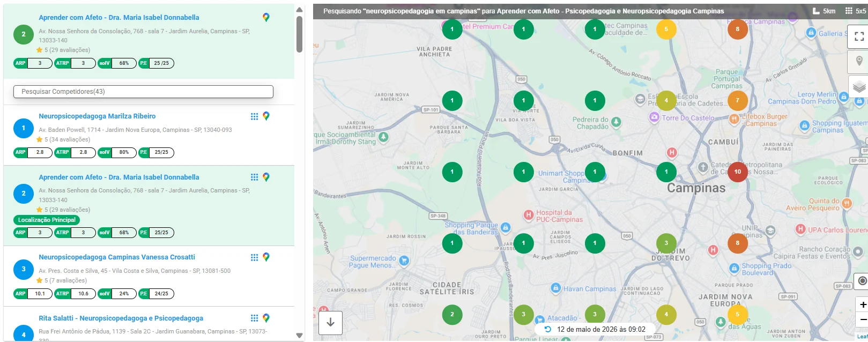Open Google Maps pin for Vanessa Crosatti listing
Viewport: 868px width, 342px height.
(x=266, y=257)
